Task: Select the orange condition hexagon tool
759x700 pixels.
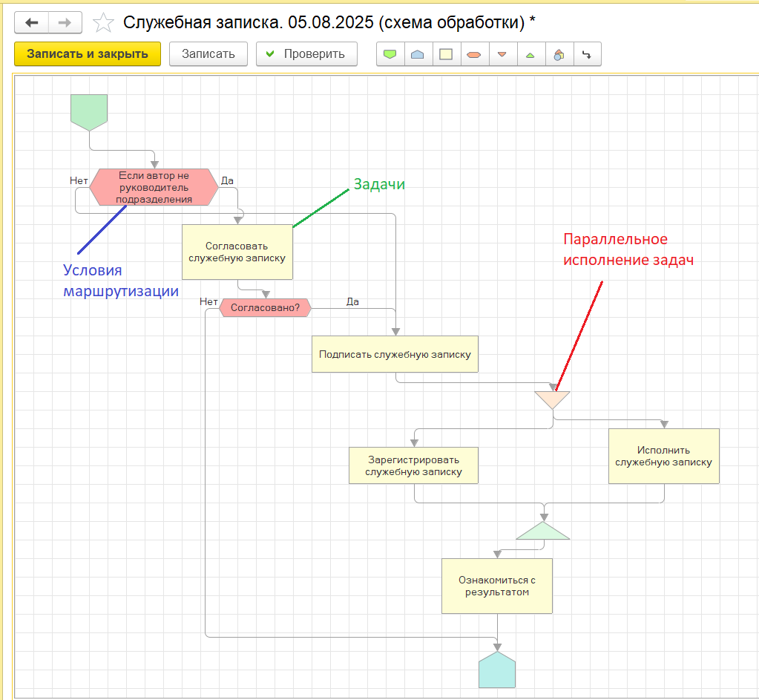Action: click(x=474, y=54)
